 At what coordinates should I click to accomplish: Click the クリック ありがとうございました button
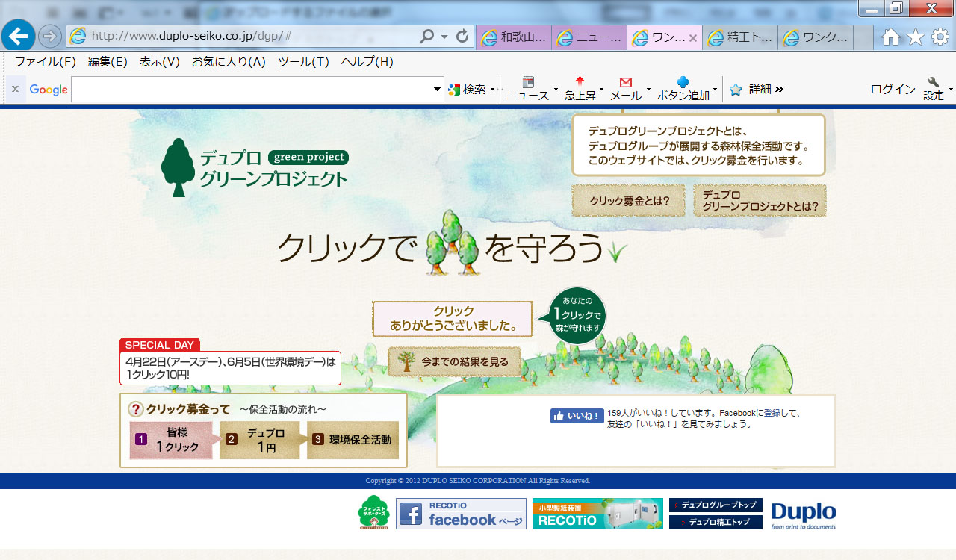(x=453, y=319)
